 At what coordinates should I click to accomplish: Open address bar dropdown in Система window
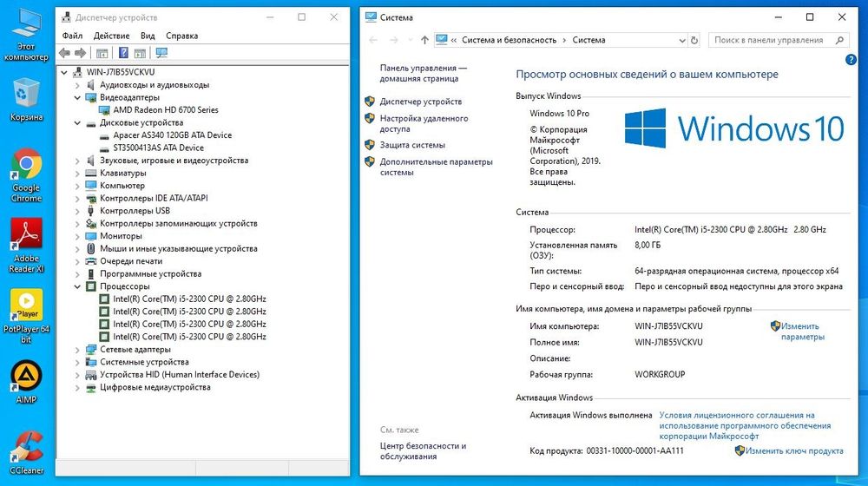pyautogui.click(x=682, y=41)
